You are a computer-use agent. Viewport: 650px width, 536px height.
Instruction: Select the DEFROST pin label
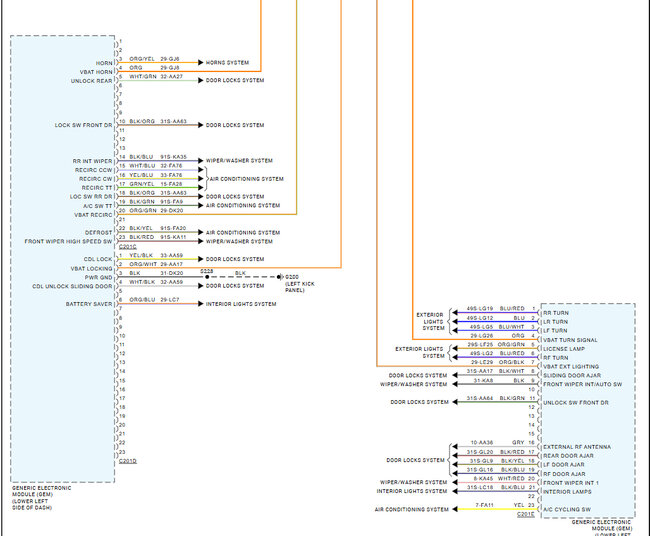coord(99,233)
